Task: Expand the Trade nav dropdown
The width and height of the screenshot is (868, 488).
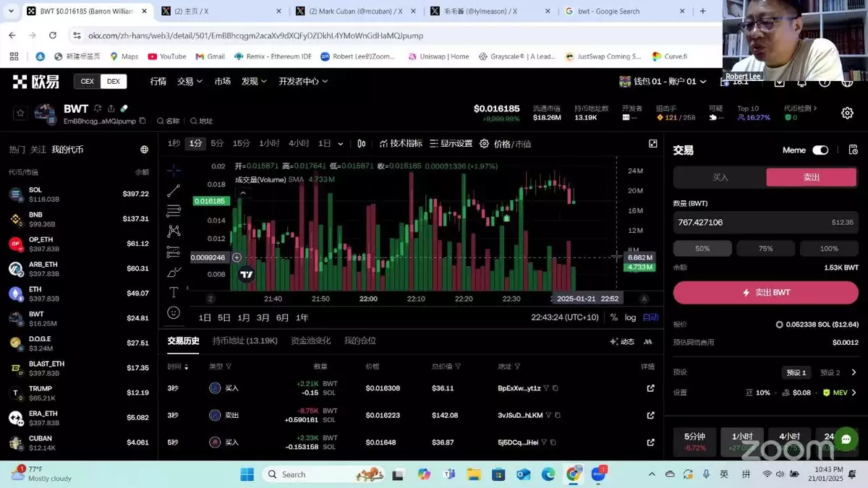Action: [190, 82]
